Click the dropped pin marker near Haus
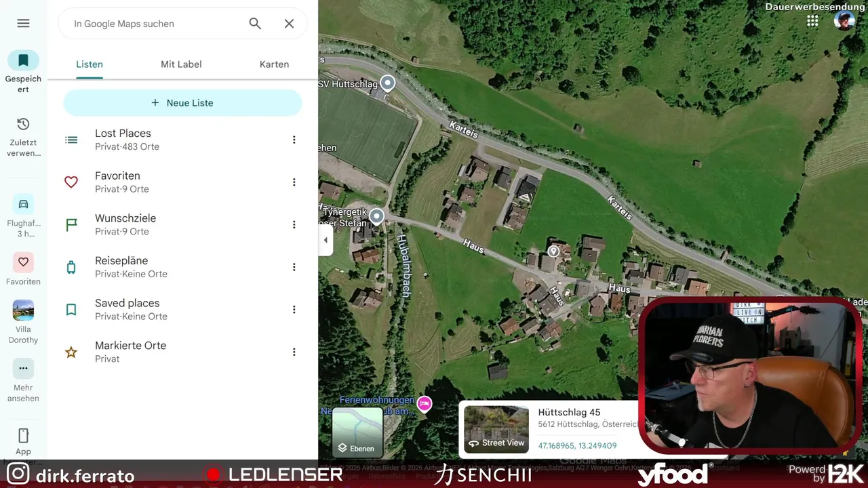The width and height of the screenshot is (868, 488). point(553,251)
